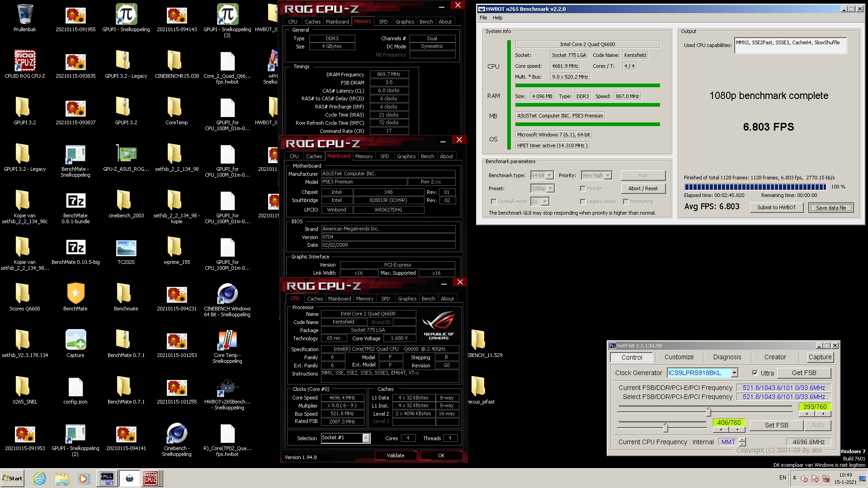868x488 pixels.
Task: Open TC2020 desktop icon
Action: [126, 251]
